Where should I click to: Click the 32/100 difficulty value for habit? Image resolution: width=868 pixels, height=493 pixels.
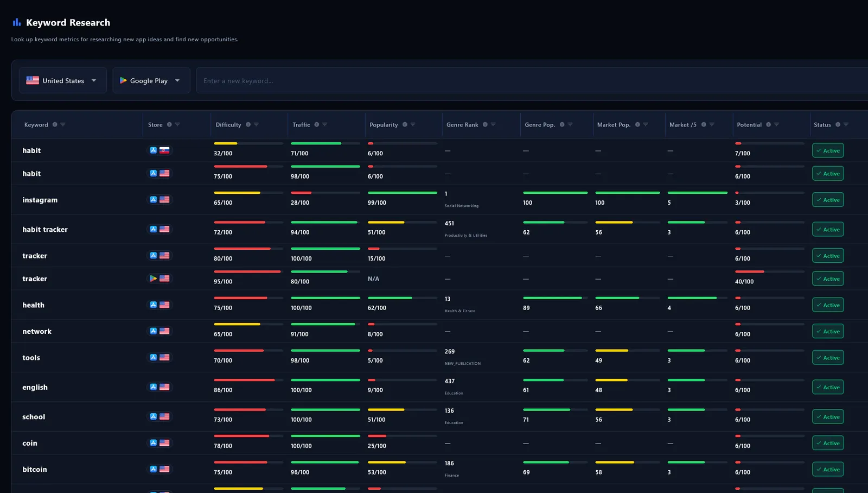223,154
